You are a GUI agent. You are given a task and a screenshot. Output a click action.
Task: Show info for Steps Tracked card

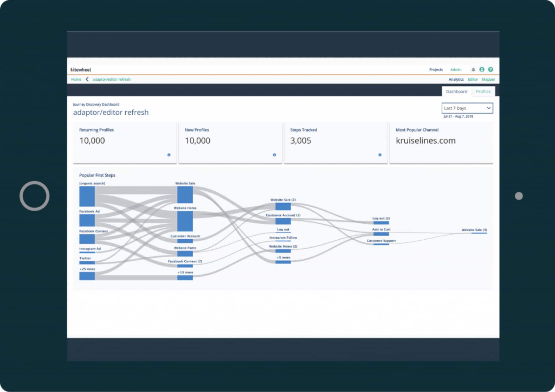coord(380,155)
